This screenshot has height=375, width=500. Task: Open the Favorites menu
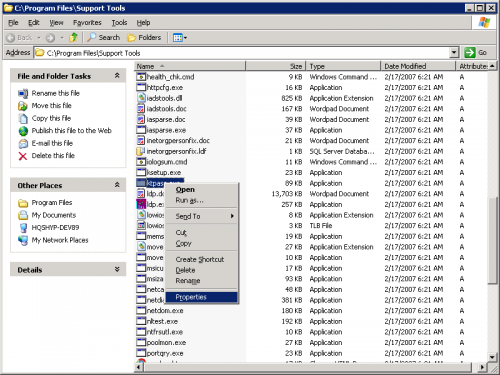tap(87, 23)
